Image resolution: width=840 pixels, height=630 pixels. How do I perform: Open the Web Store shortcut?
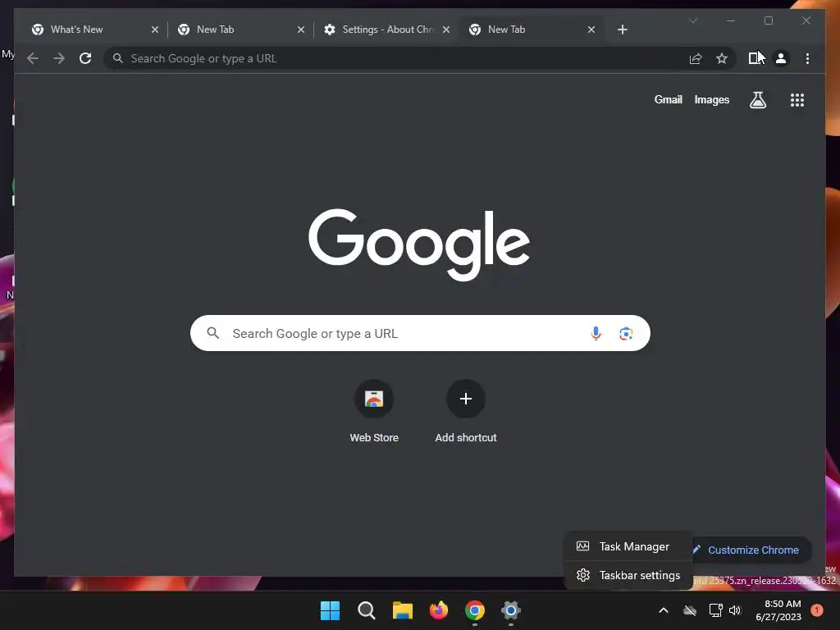(x=374, y=412)
